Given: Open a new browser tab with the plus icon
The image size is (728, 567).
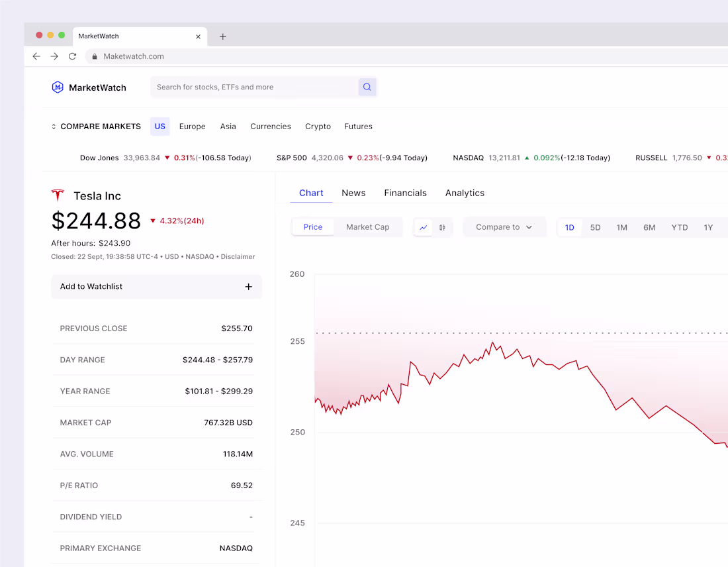Looking at the screenshot, I should 222,36.
